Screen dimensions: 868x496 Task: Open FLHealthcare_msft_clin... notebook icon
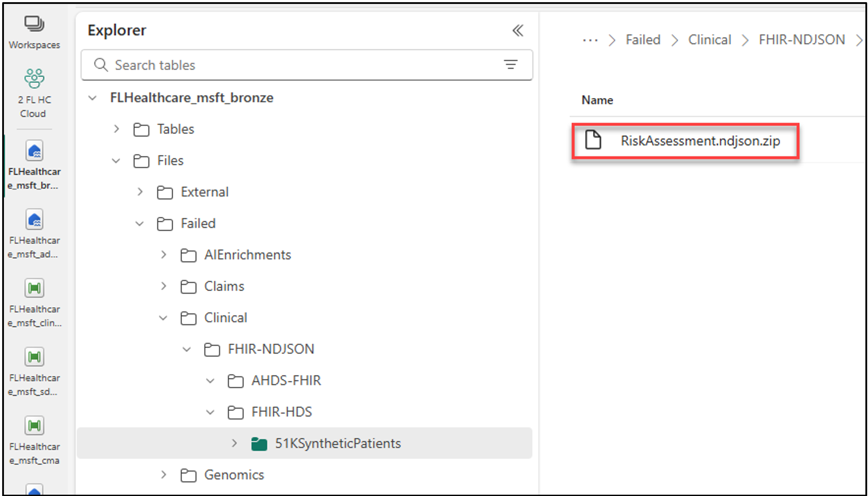point(34,288)
